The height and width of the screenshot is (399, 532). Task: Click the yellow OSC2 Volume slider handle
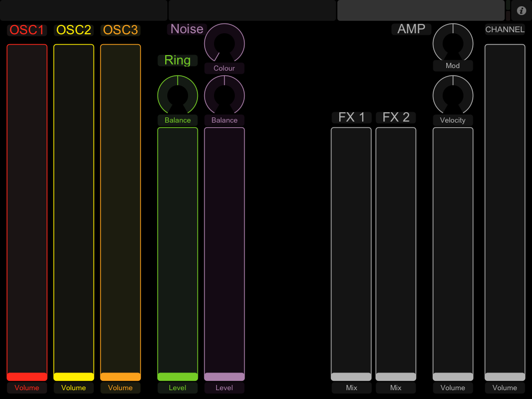coord(74,377)
